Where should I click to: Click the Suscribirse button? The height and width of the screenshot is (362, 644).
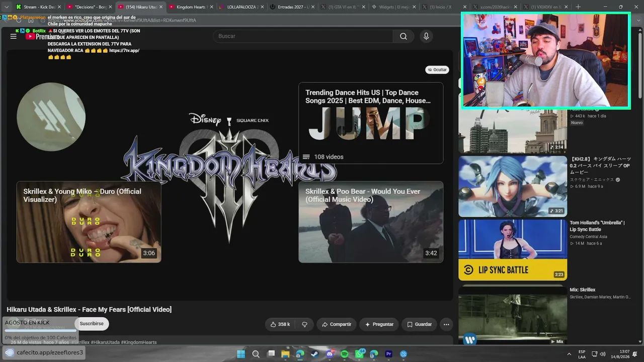coord(92,324)
